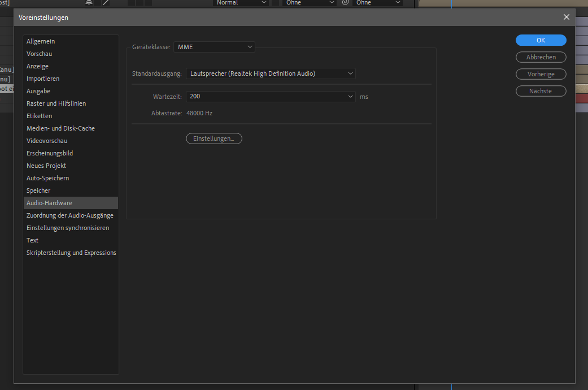Select Skripterstellung und Expressions category

point(71,253)
